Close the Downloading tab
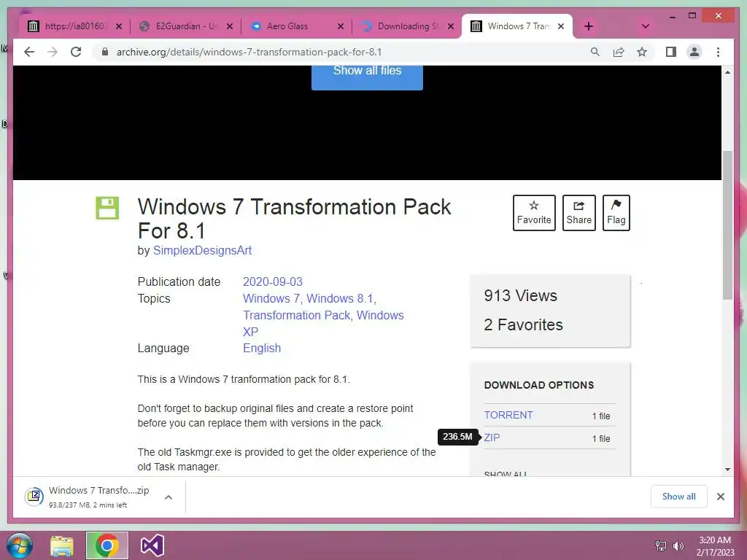This screenshot has height=560, width=747. [451, 26]
